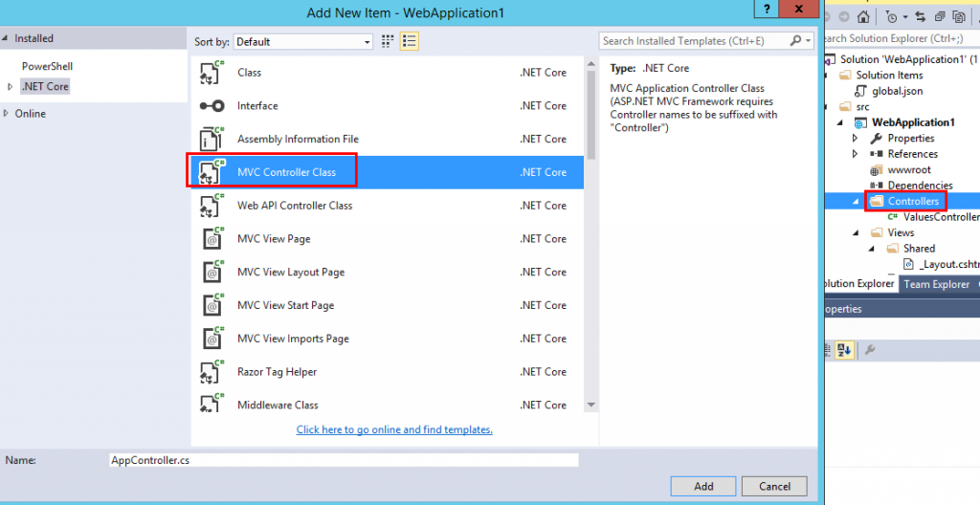980x505 pixels.
Task: Collapse all in Solution Explorer toolbar
Action: coord(940,17)
